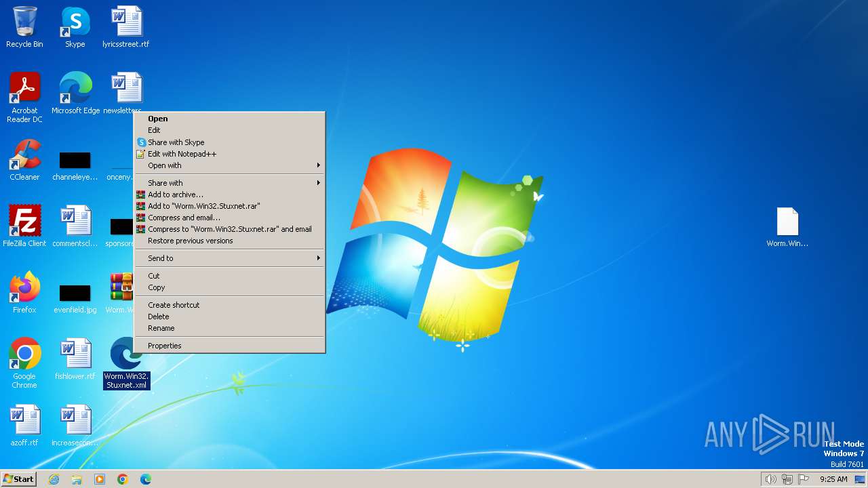Click the volume speaker tray icon
The width and height of the screenshot is (868, 488).
click(770, 479)
